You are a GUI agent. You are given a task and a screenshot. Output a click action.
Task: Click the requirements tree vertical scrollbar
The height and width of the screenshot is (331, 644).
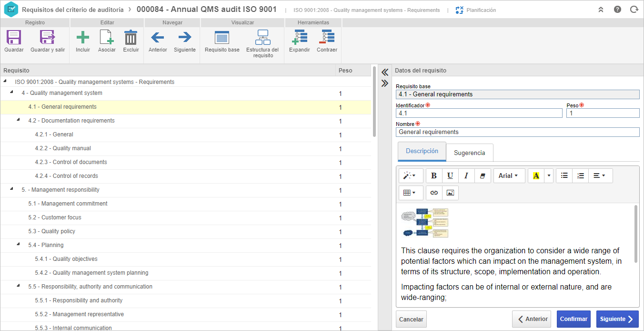[374, 103]
